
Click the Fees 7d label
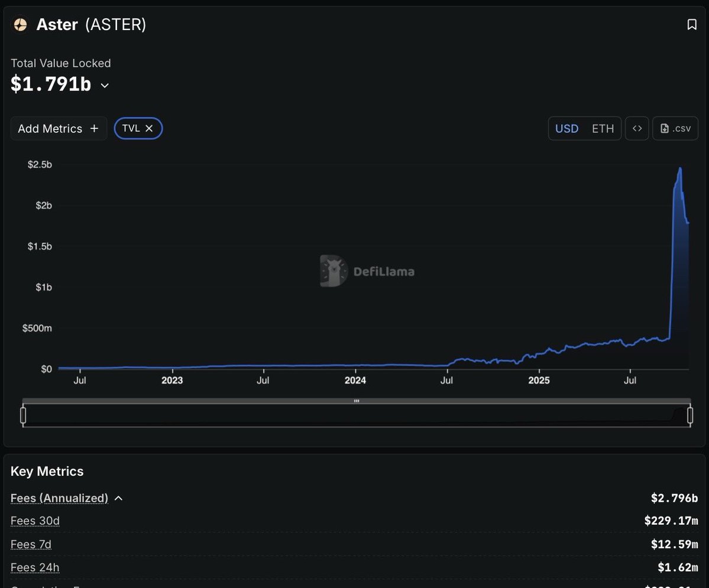(x=31, y=544)
